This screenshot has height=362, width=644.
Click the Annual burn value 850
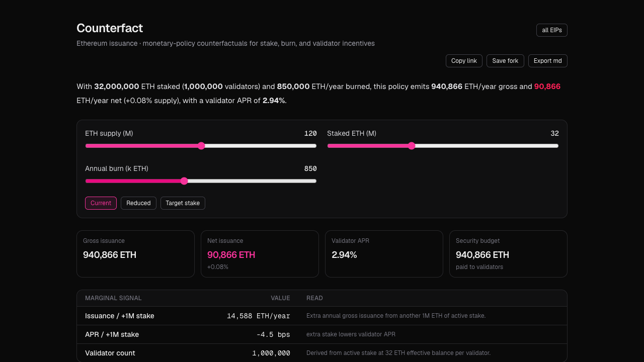coord(310,168)
